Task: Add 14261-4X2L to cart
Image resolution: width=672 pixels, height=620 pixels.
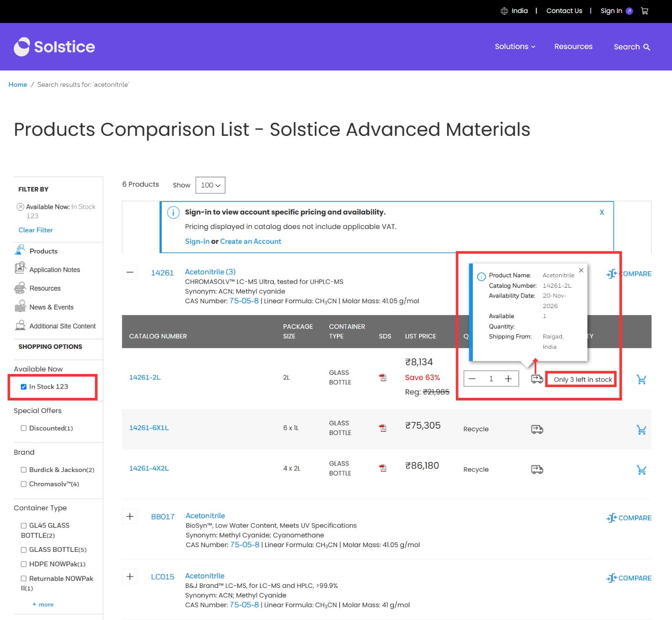Action: [x=641, y=470]
